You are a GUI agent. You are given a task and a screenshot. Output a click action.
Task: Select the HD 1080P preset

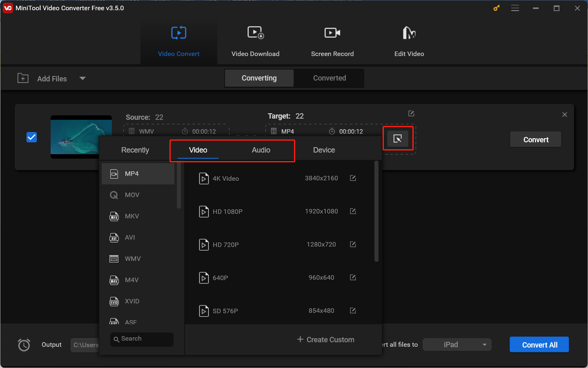[x=279, y=212]
